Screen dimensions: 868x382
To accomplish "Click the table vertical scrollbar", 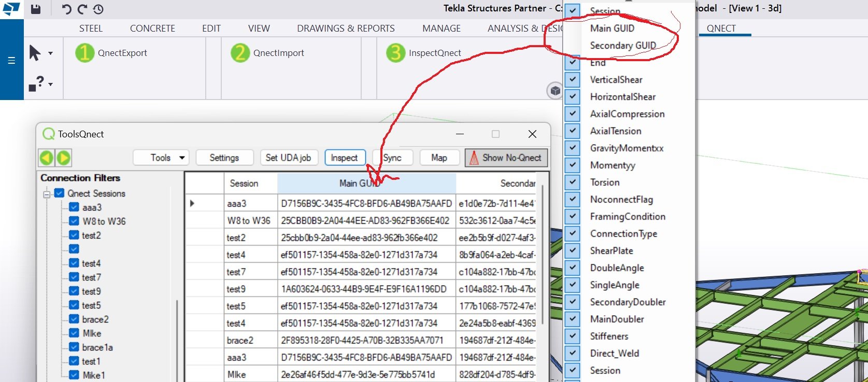I will pos(543,254).
